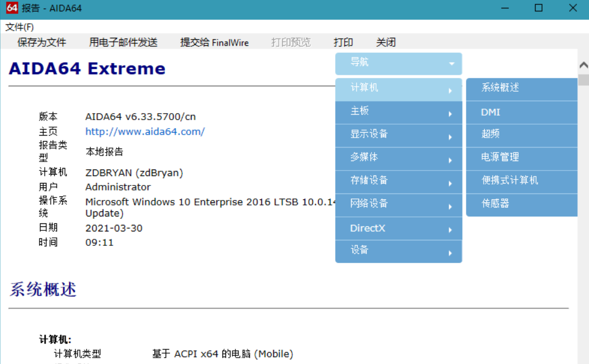
Task: Click date value 2021-03-30
Action: click(114, 228)
